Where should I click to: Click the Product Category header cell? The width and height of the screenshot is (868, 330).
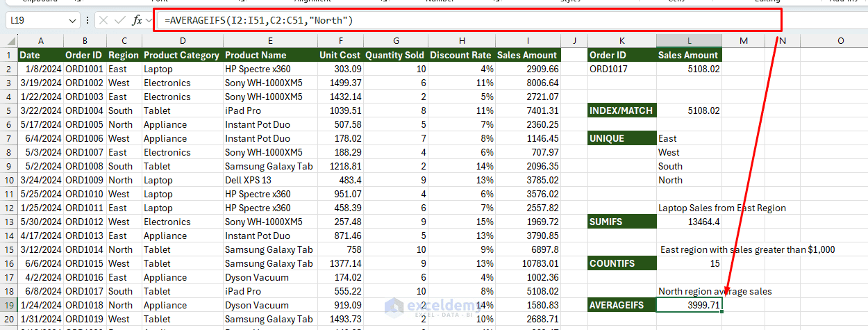tap(182, 55)
